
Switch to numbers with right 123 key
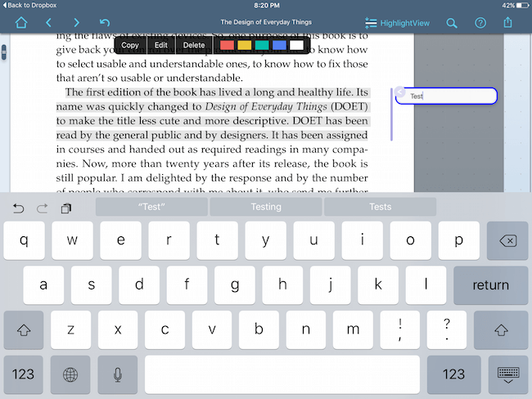(x=453, y=374)
